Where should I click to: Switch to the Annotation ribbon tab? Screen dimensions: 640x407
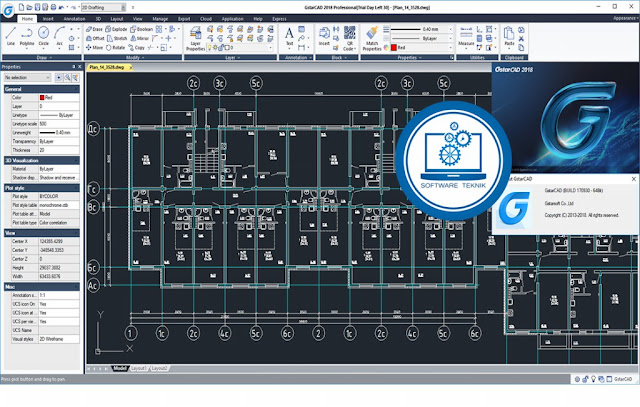click(74, 19)
